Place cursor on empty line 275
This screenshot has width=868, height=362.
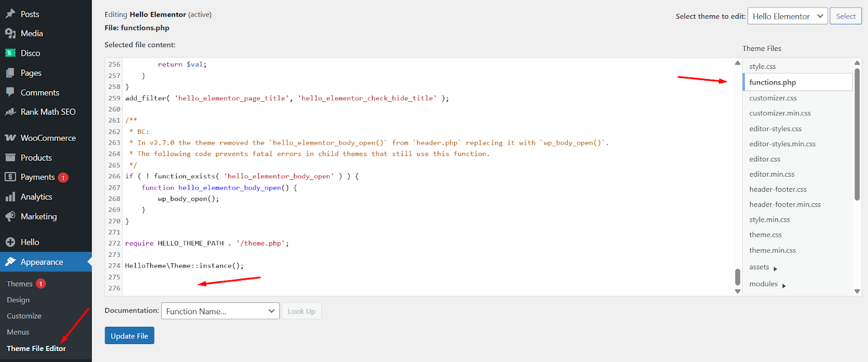(x=429, y=277)
